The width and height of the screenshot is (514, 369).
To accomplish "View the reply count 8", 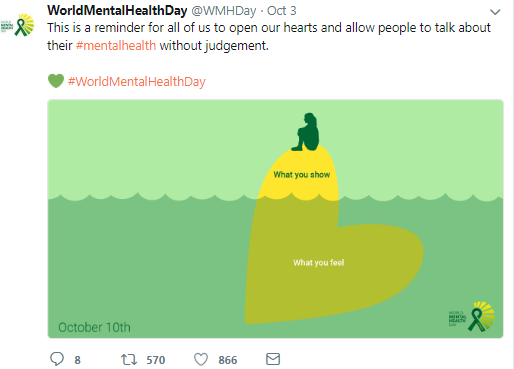I will pos(77,360).
